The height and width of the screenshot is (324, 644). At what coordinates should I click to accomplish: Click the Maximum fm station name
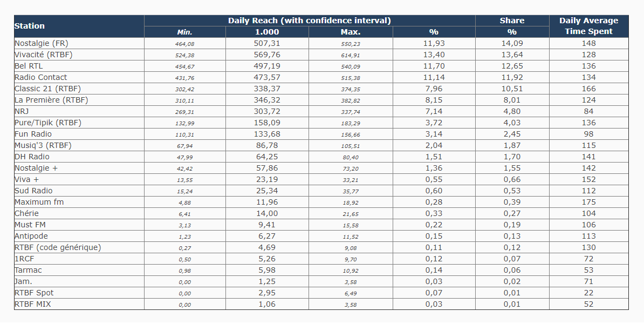click(39, 202)
